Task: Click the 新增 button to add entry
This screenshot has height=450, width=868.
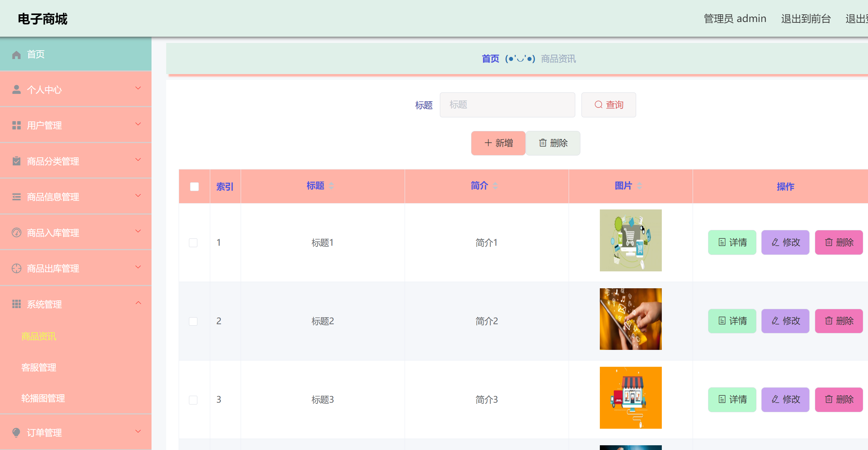Action: [x=498, y=143]
